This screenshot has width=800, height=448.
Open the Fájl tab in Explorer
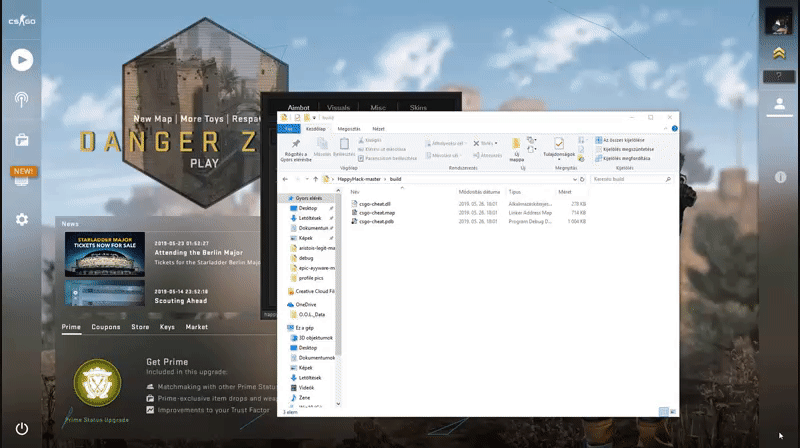click(x=289, y=129)
